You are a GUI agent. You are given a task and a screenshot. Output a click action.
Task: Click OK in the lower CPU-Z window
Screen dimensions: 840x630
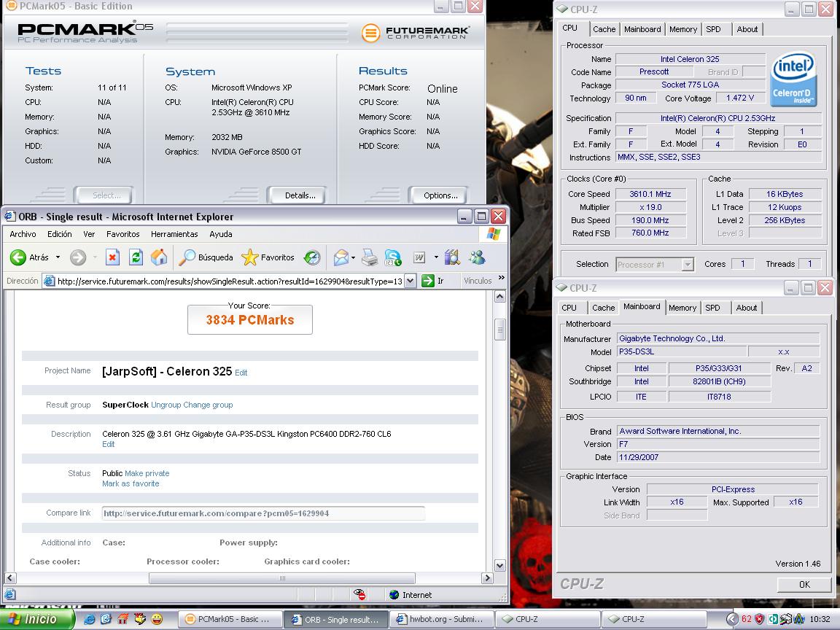804,585
